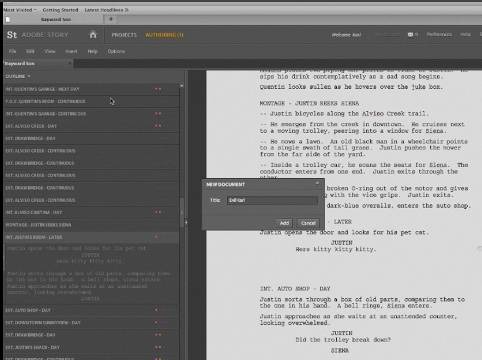This screenshot has width=482, height=360.
Task: Click red dot on Auto Shop - Day outline row
Action: (x=156, y=310)
